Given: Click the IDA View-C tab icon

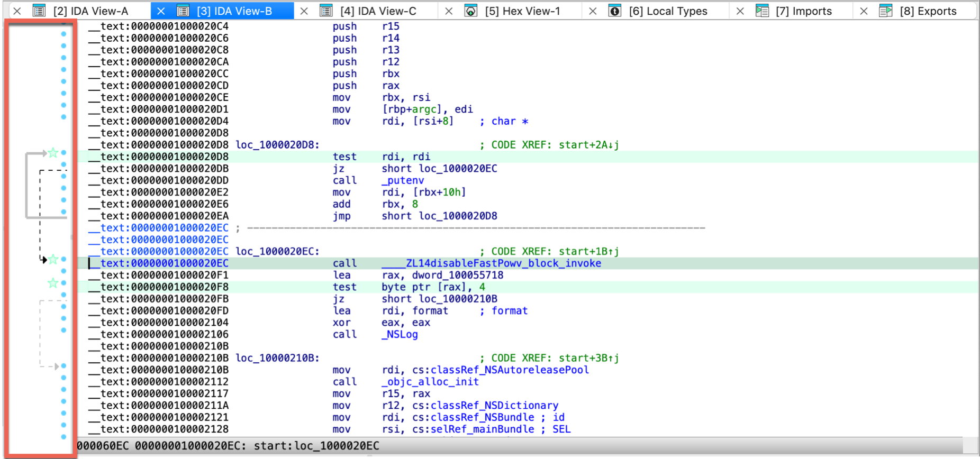Looking at the screenshot, I should [x=326, y=11].
